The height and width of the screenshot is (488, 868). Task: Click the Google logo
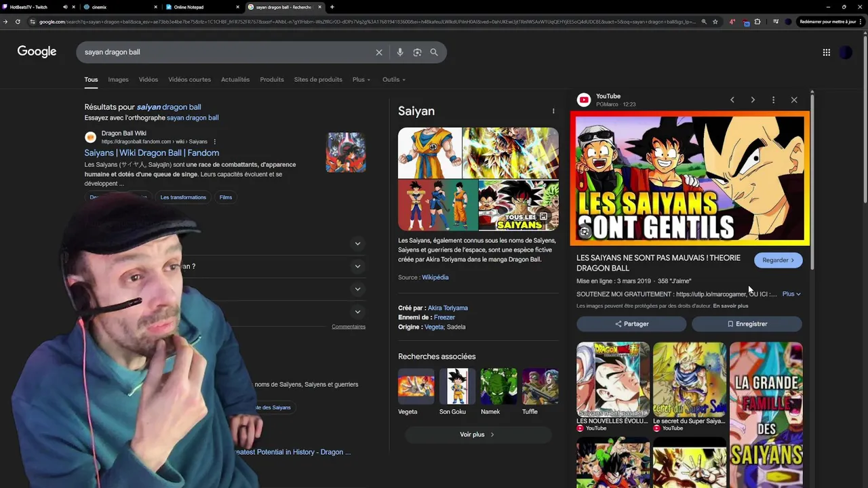(37, 52)
